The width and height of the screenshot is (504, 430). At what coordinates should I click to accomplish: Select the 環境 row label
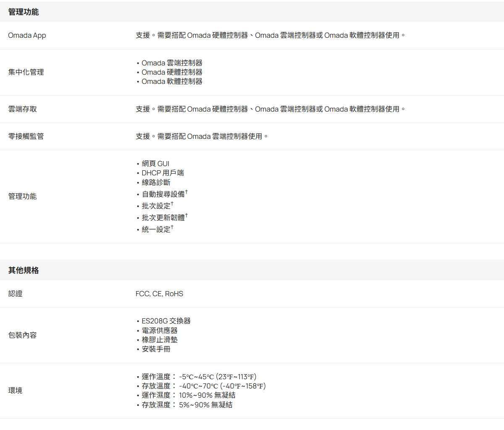(16, 391)
